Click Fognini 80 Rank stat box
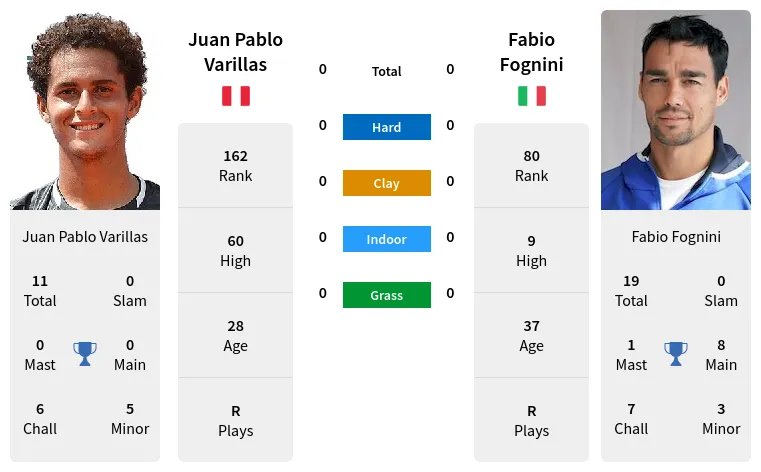 point(532,165)
